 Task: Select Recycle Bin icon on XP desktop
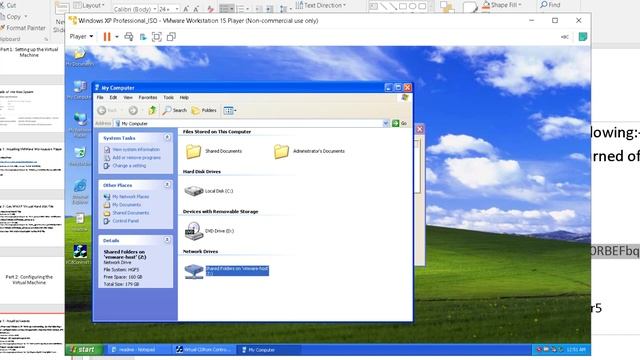pos(80,157)
